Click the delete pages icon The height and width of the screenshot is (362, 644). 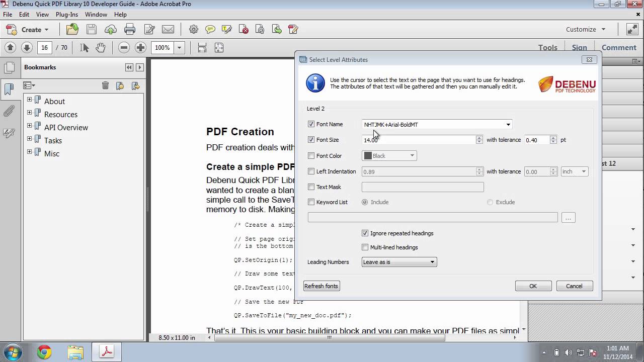244,29
